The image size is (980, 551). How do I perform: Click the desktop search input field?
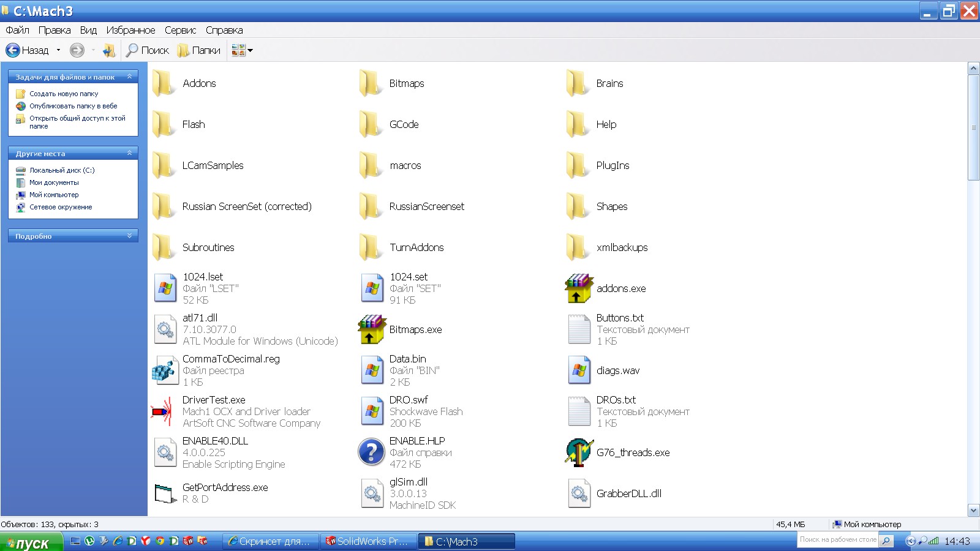point(837,540)
